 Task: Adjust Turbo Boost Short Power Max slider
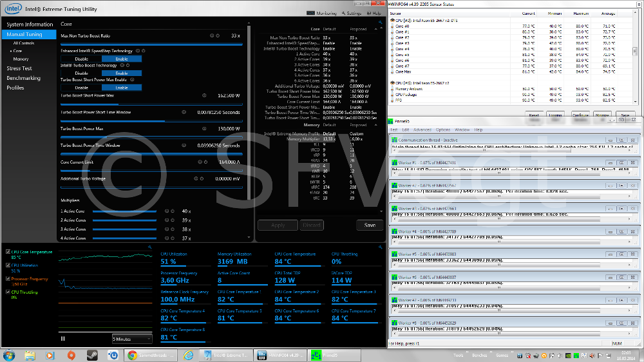point(151,104)
